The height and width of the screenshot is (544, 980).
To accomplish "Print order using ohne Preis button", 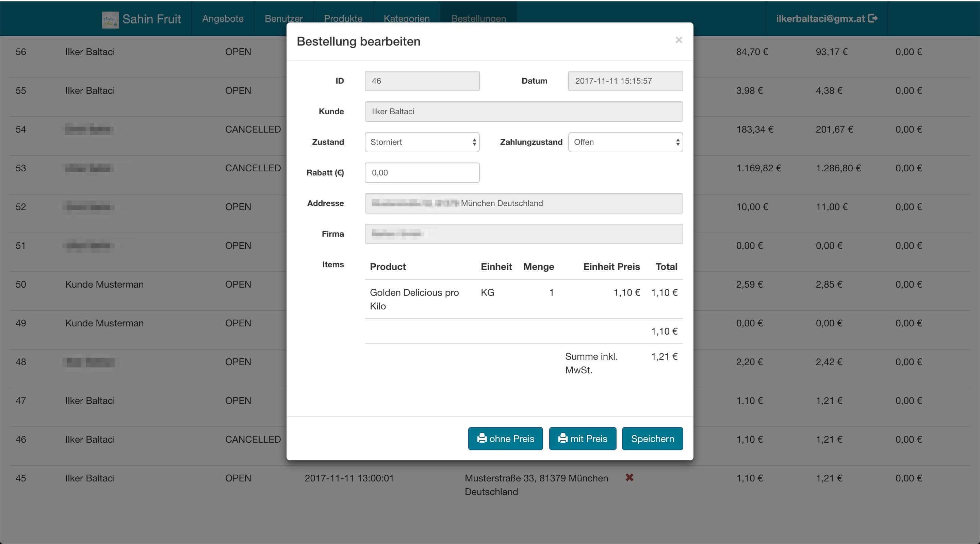I will (505, 439).
